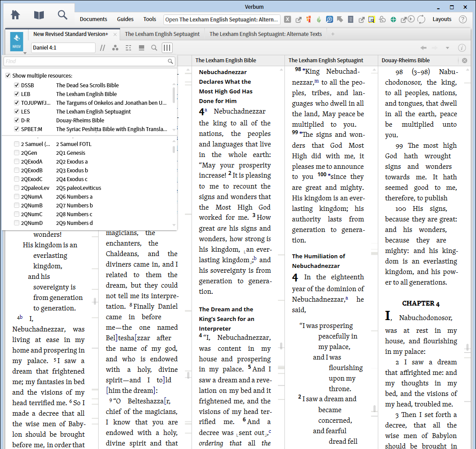Open the Library book icon
The image size is (476, 449).
tap(39, 14)
